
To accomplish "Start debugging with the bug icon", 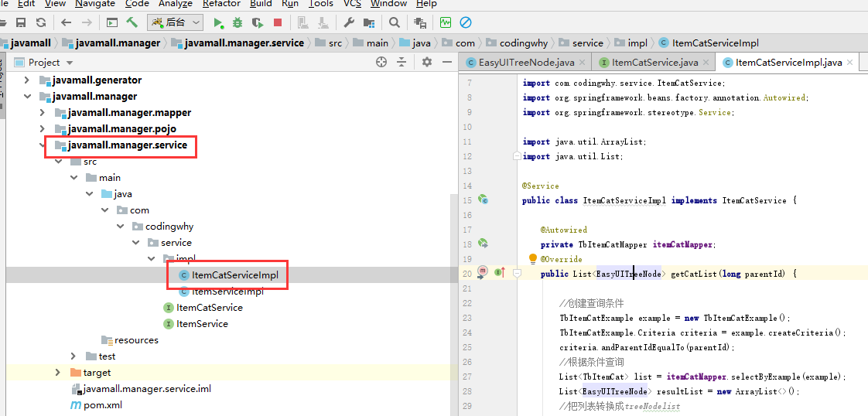I will point(238,23).
